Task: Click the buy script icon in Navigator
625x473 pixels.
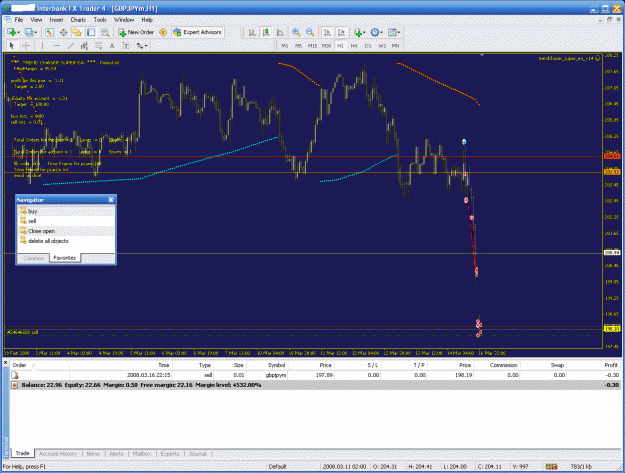Action: click(23, 211)
